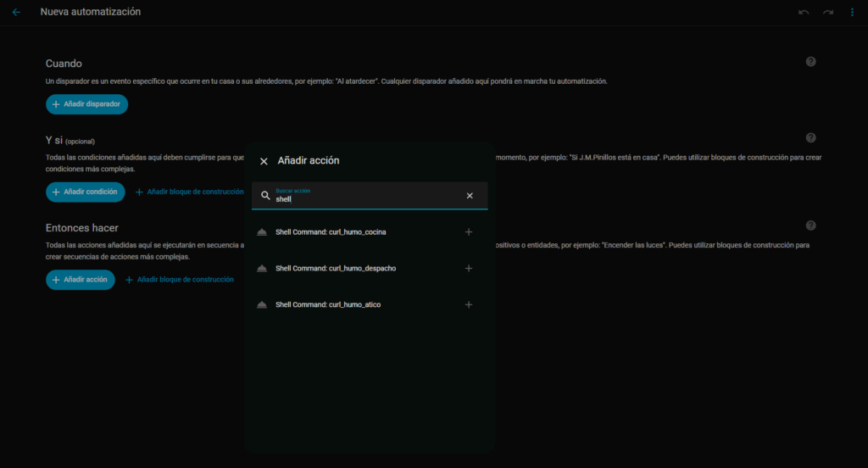
Task: Add curl_humo_despacho using its plus icon
Action: pyautogui.click(x=469, y=269)
